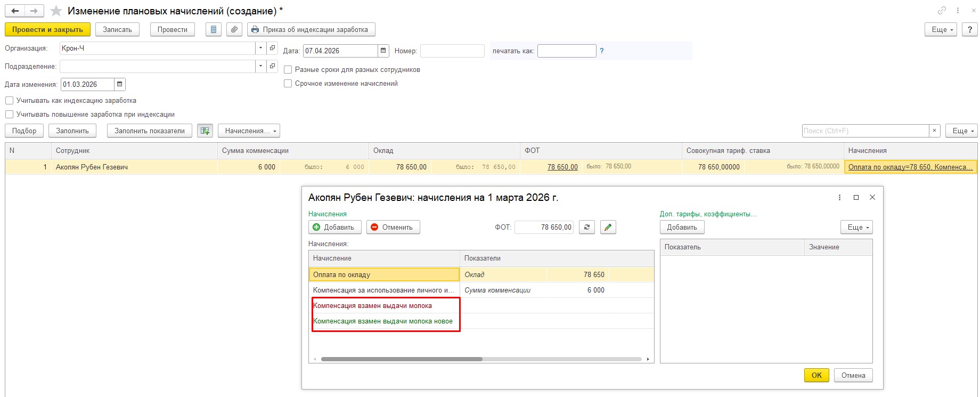Click the horizontal scrollbar in accruals list

click(402, 359)
